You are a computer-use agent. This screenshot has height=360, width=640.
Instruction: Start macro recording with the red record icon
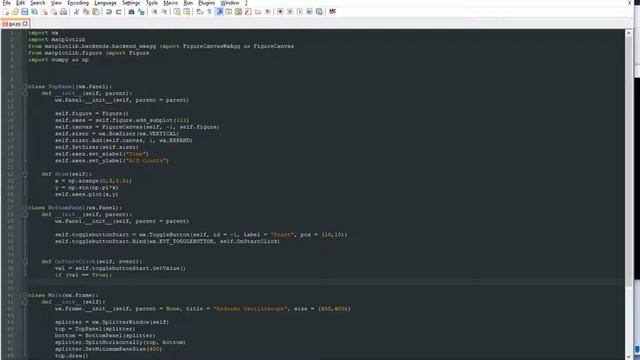point(280,12)
